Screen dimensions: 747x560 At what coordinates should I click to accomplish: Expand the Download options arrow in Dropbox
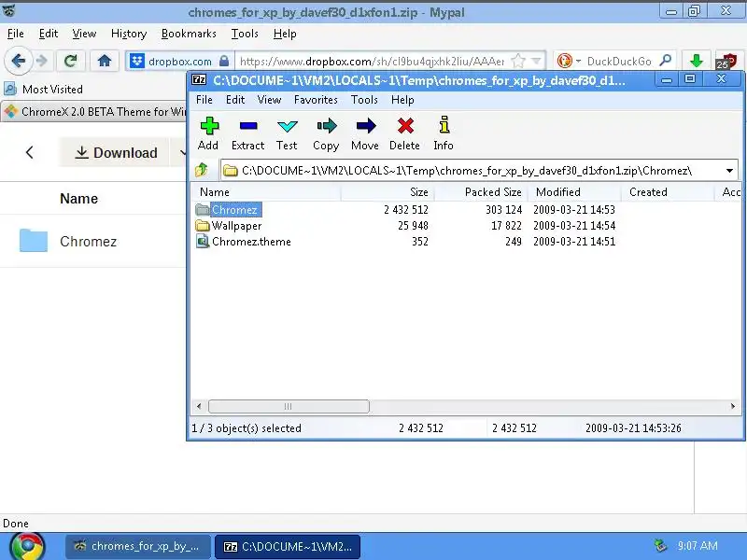click(182, 152)
